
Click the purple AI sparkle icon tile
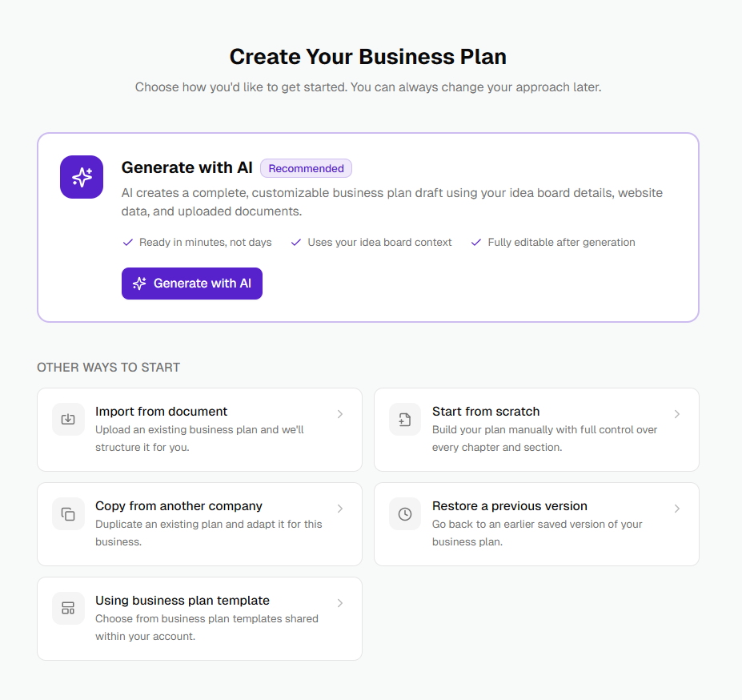pyautogui.click(x=82, y=177)
